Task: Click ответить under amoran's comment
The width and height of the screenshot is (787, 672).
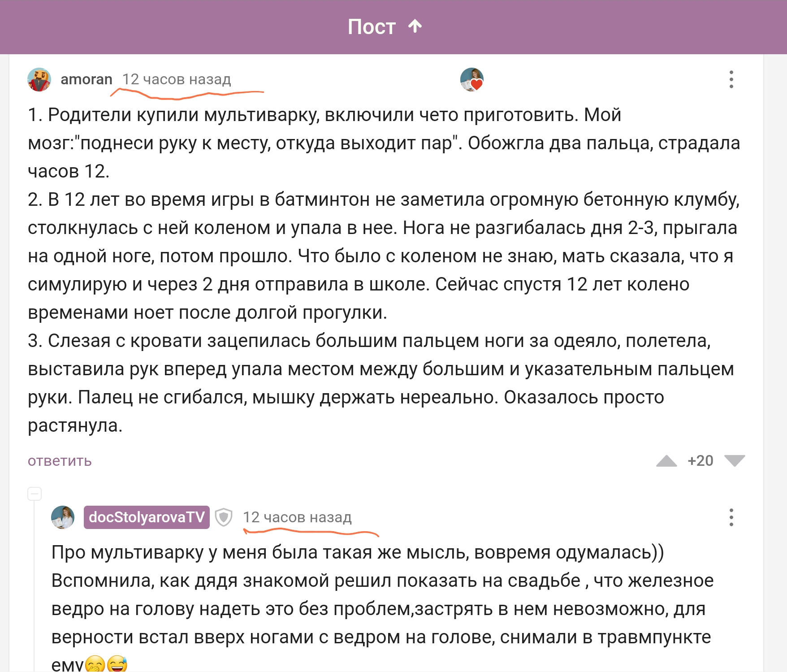Action: click(60, 461)
